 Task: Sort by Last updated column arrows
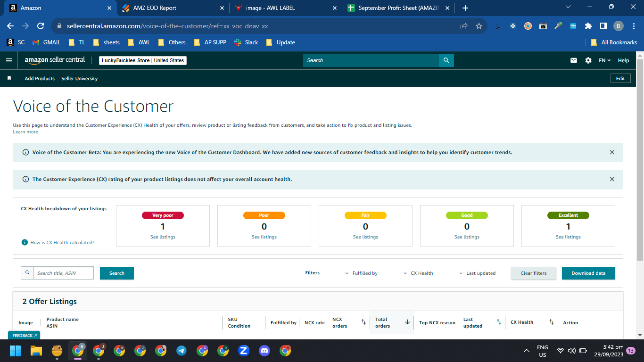click(x=499, y=322)
